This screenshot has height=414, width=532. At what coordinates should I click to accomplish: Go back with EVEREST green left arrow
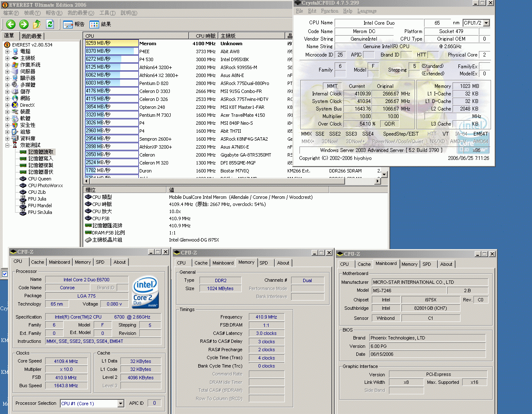[x=11, y=24]
